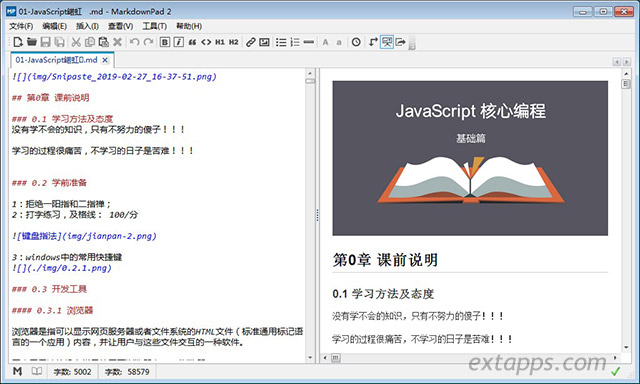Convert text to uppercase
This screenshot has width=640, height=384.
[325, 42]
